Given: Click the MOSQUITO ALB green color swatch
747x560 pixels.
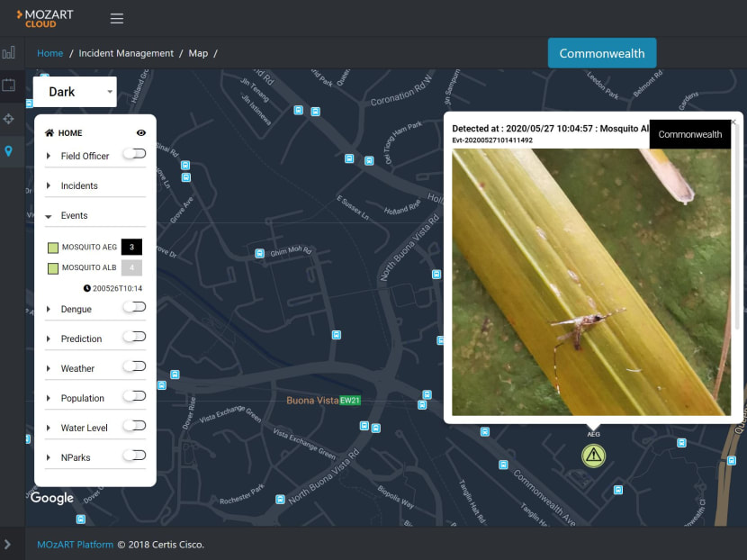Looking at the screenshot, I should 53,268.
